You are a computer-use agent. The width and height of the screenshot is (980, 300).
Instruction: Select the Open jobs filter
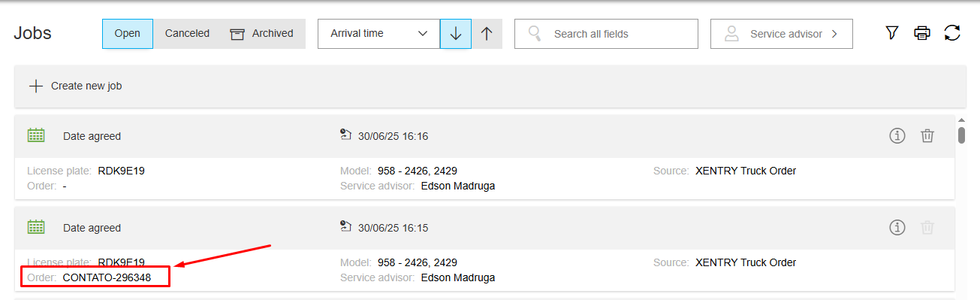click(128, 34)
